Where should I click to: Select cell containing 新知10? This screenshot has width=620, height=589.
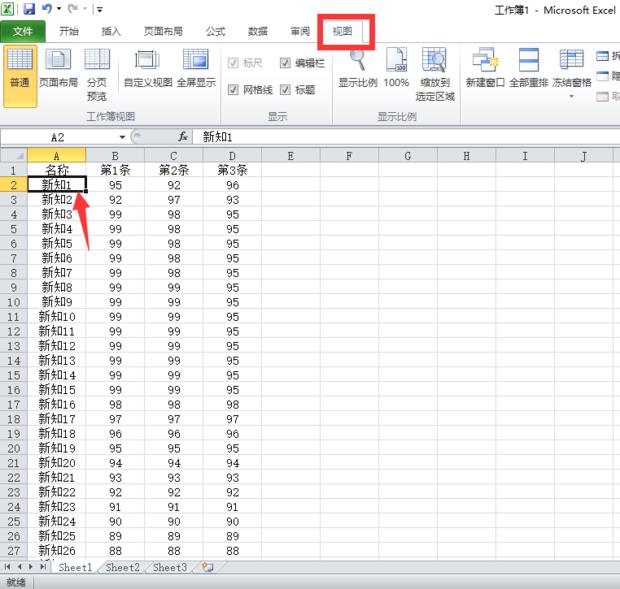point(57,317)
